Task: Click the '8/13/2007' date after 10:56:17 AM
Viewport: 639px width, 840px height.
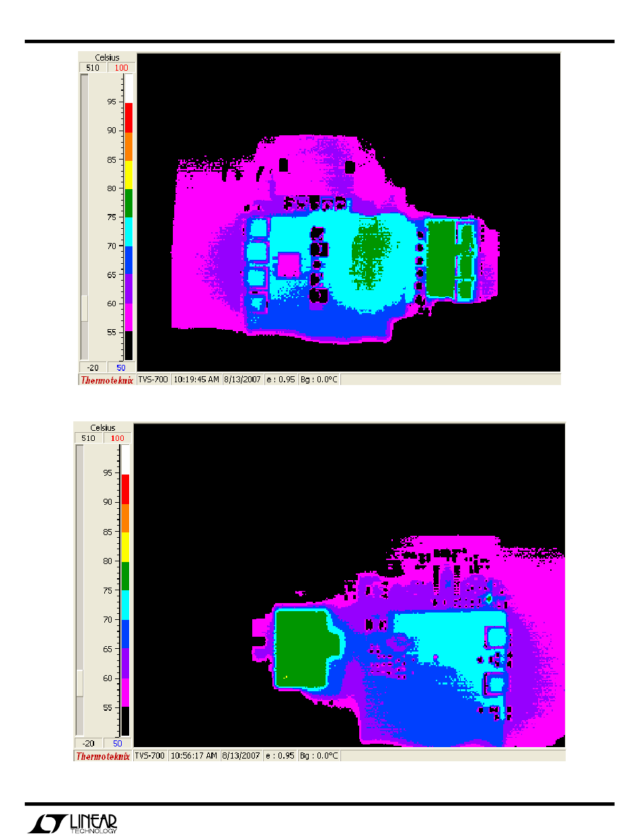Action: (240, 756)
